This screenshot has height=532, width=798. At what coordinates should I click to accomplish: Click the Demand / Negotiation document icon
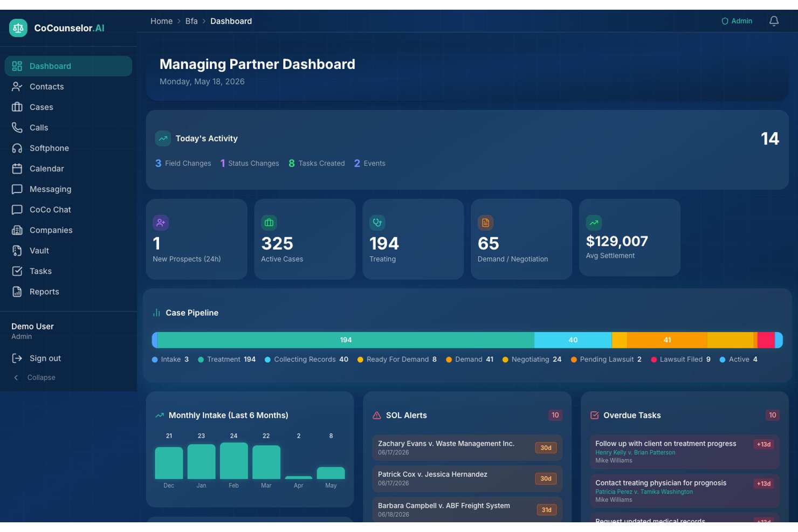[x=485, y=223]
